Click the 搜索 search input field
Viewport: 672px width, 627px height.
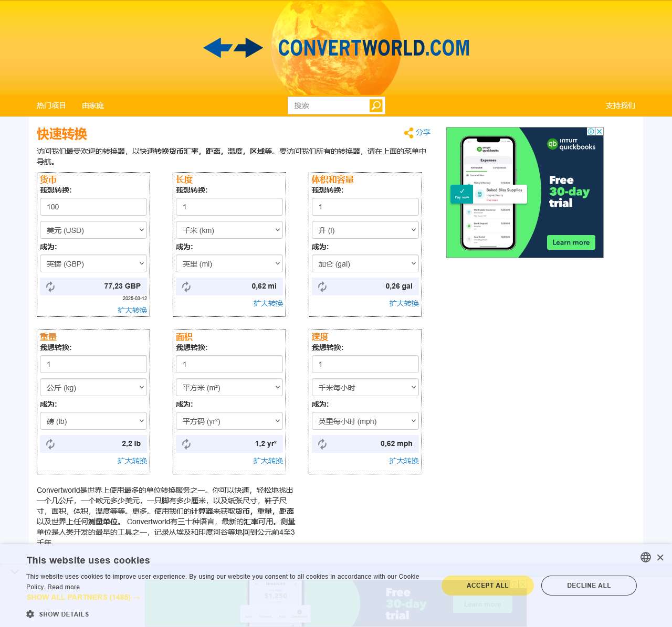pyautogui.click(x=329, y=105)
